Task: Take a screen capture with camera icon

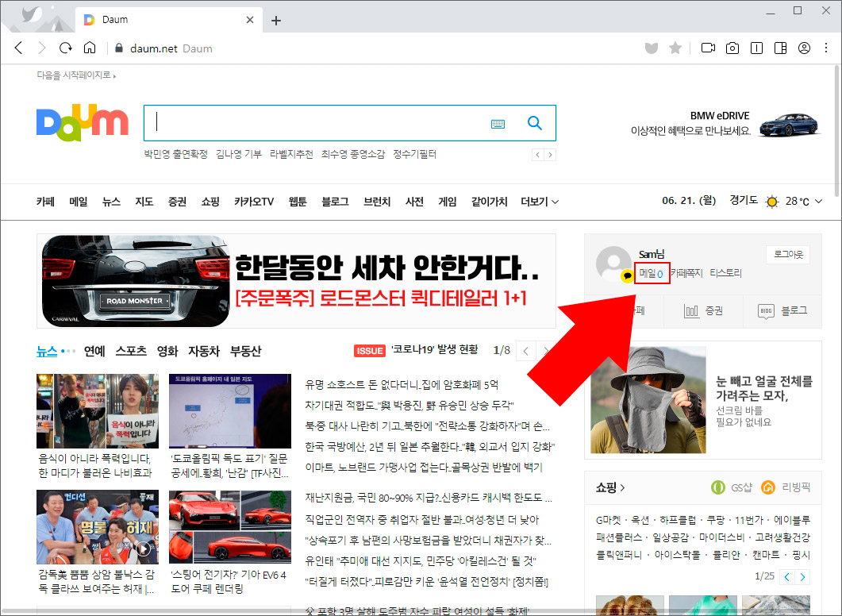Action: pos(732,48)
